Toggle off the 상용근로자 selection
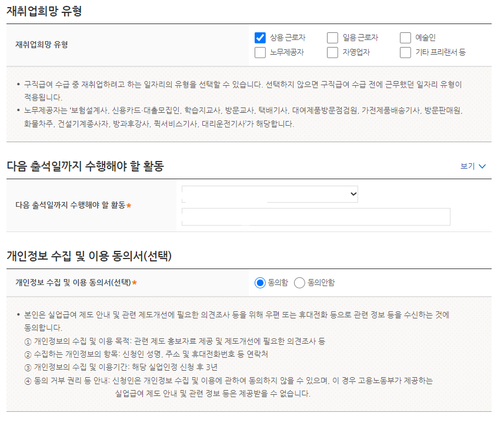Viewport: 504px width, 423px height. (x=261, y=37)
